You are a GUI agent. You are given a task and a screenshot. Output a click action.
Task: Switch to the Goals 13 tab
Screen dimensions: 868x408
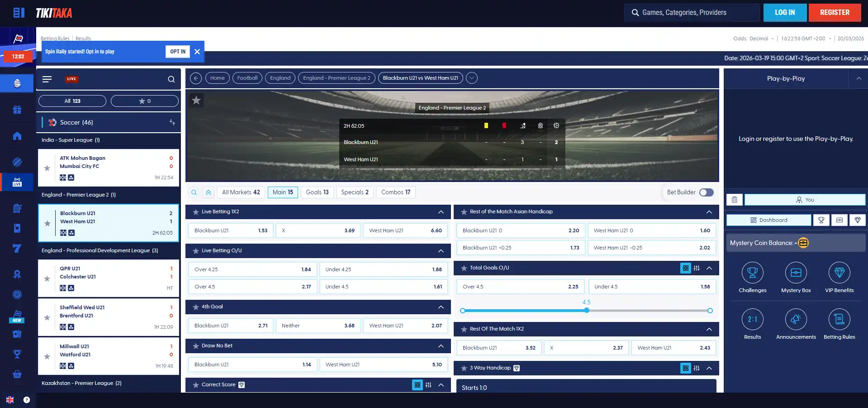[317, 192]
